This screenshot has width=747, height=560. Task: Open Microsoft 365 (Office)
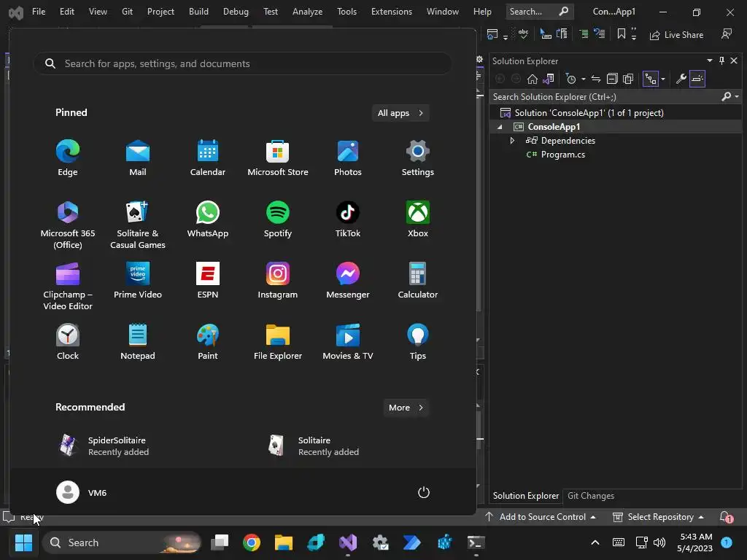tap(68, 225)
